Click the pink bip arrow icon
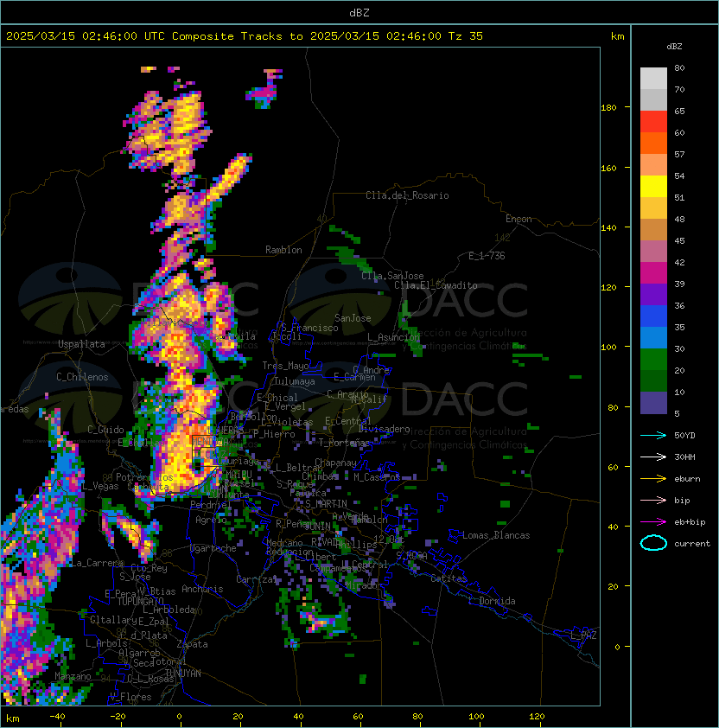The width and height of the screenshot is (719, 728). pos(653,500)
